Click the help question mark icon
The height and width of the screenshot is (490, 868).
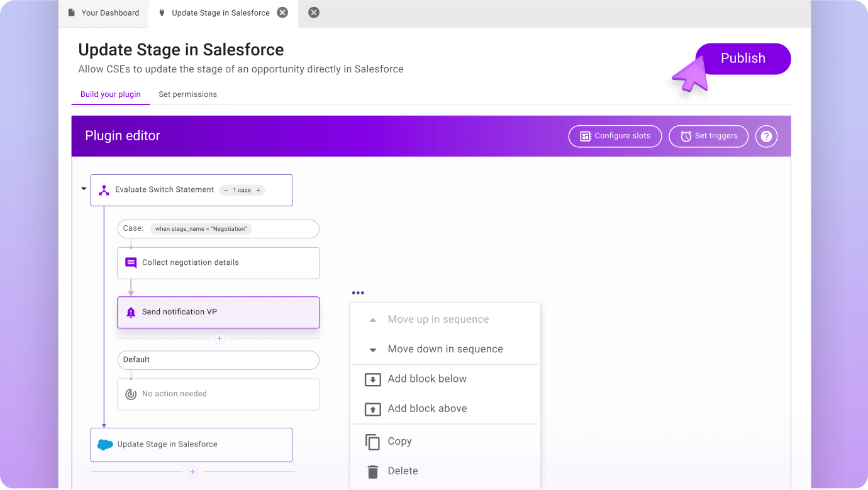pos(766,136)
